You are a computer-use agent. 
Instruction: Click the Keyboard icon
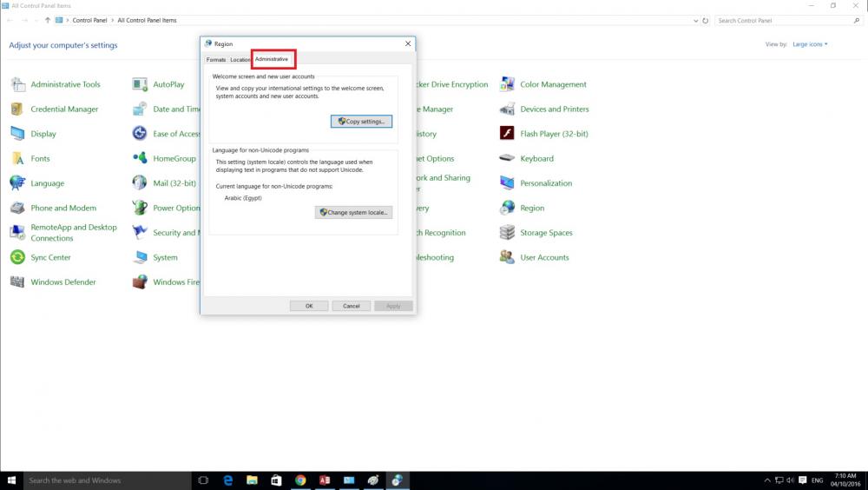507,158
